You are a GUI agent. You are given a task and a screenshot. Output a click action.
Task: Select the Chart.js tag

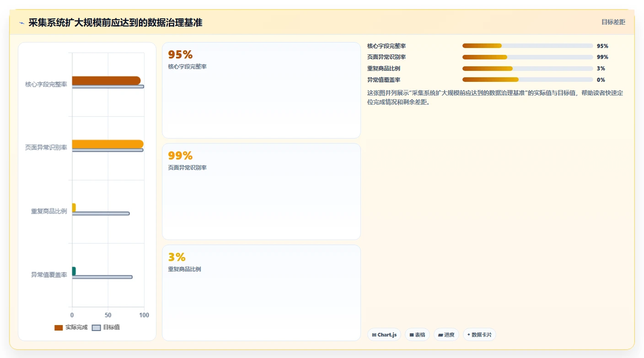click(384, 335)
